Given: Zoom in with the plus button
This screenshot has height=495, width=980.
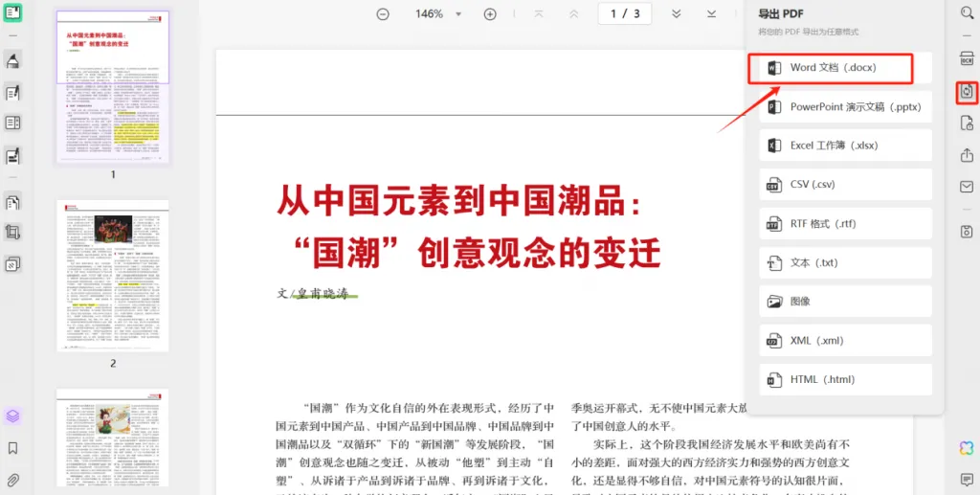Looking at the screenshot, I should (490, 13).
